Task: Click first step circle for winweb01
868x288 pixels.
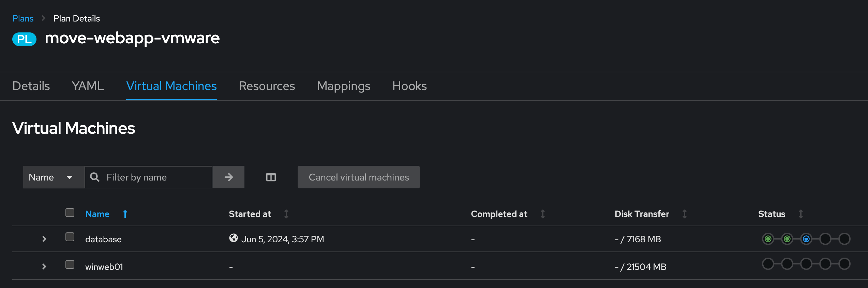Action: coord(768,264)
